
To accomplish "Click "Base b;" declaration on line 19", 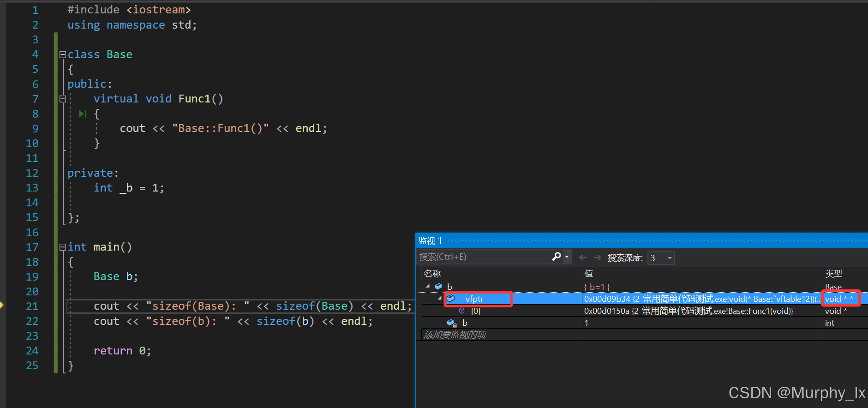I will (116, 276).
